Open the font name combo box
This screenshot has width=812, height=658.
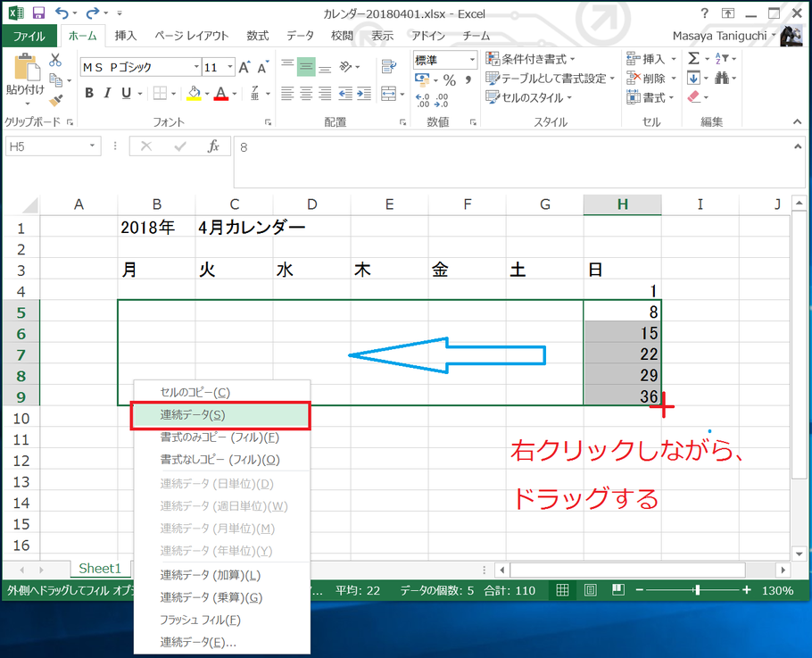click(x=140, y=67)
